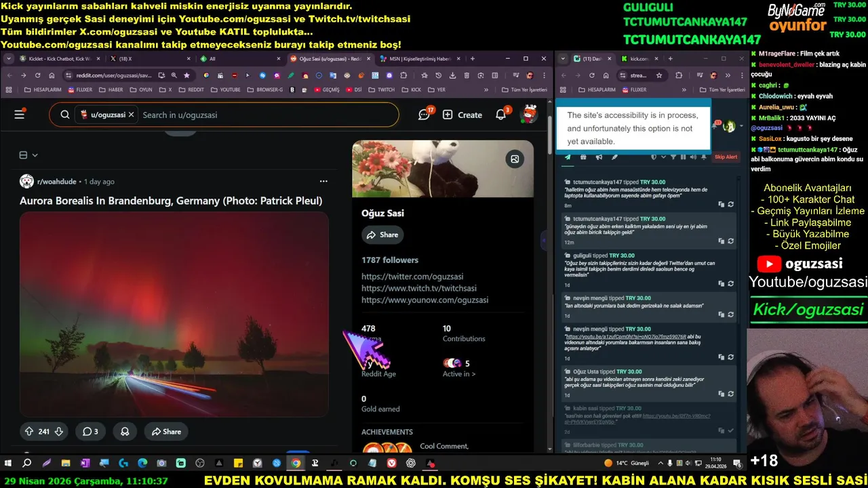Viewport: 868px width, 488px height.
Task: Bookmark this Reddit page with star
Action: click(x=186, y=75)
